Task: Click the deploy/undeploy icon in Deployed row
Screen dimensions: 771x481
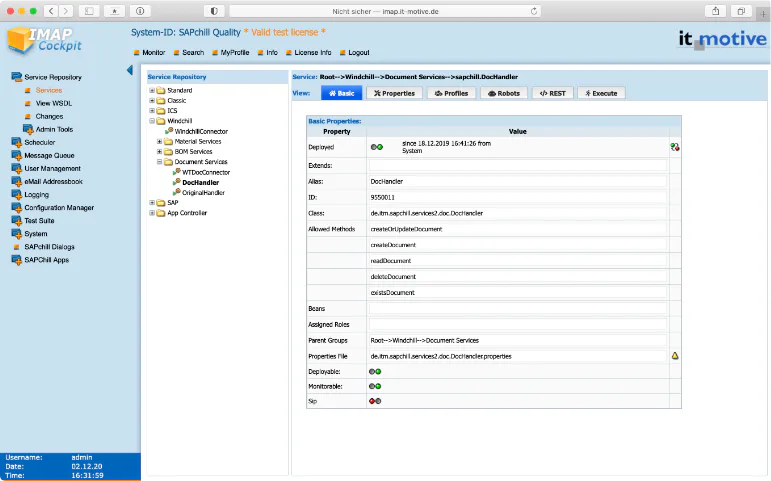Action: point(675,147)
